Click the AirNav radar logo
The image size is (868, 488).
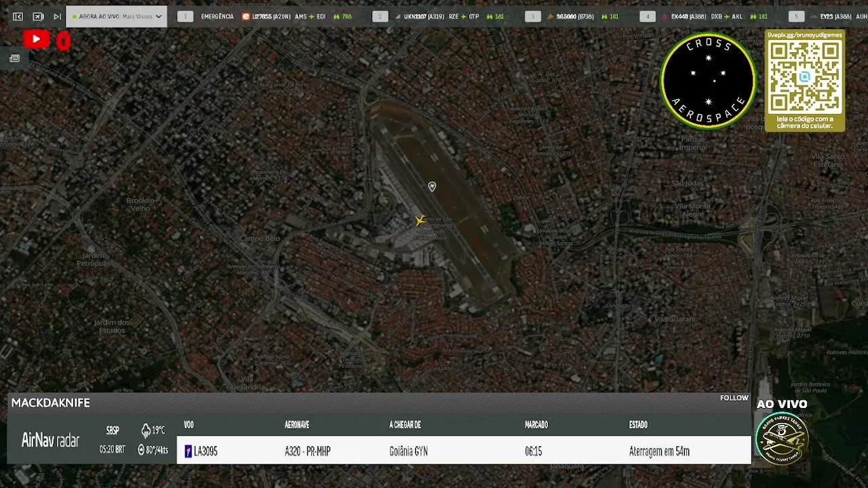pos(50,441)
